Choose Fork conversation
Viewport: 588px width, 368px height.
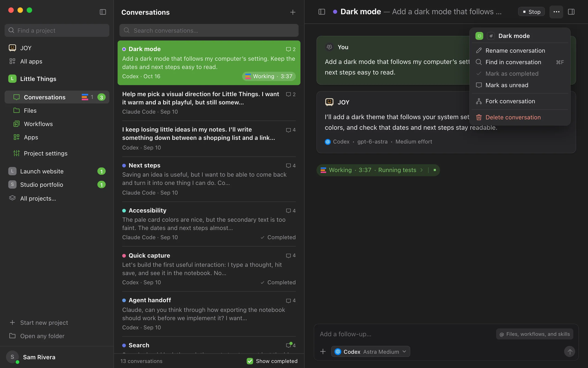pyautogui.click(x=520, y=101)
